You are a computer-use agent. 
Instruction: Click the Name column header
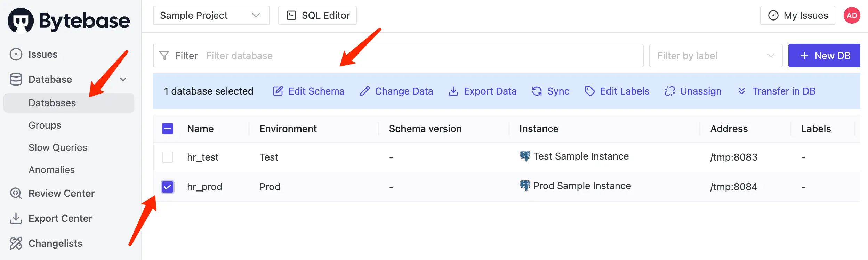tap(200, 129)
